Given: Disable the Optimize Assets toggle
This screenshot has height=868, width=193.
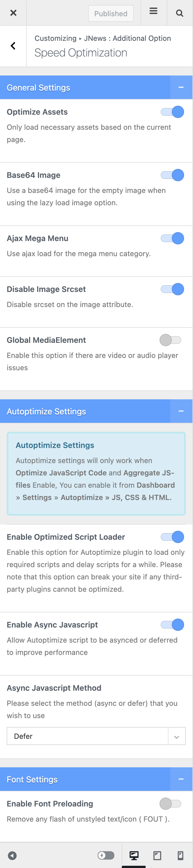Looking at the screenshot, I should point(172,112).
